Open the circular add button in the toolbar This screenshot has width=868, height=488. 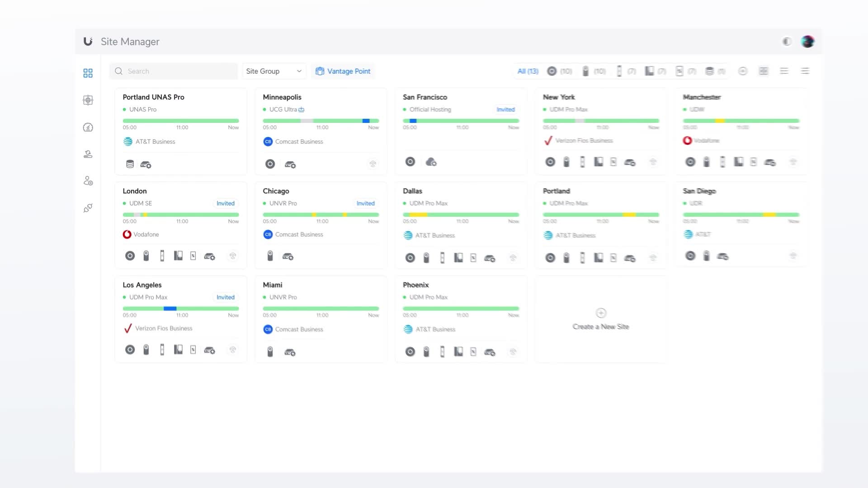pyautogui.click(x=743, y=71)
